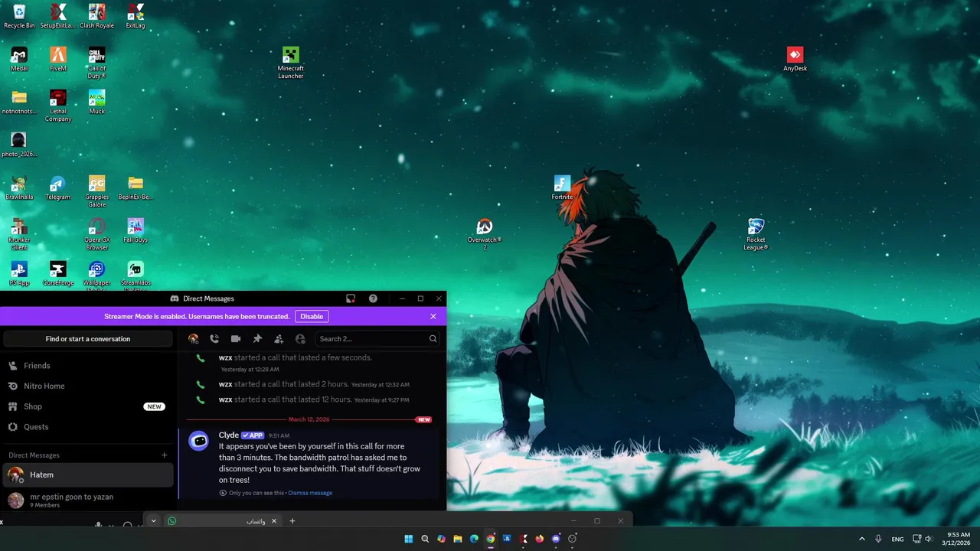Click Find or start a conversation
Viewport: 980px width, 551px height.
88,339
